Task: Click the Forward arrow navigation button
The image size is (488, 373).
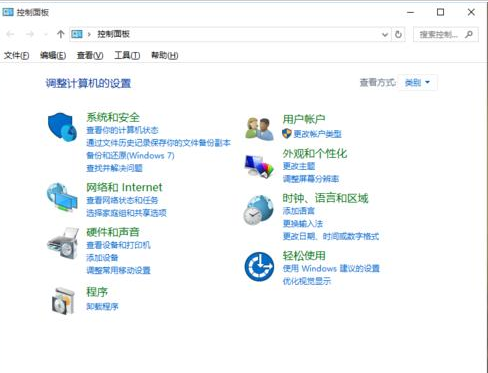Action: click(30, 34)
